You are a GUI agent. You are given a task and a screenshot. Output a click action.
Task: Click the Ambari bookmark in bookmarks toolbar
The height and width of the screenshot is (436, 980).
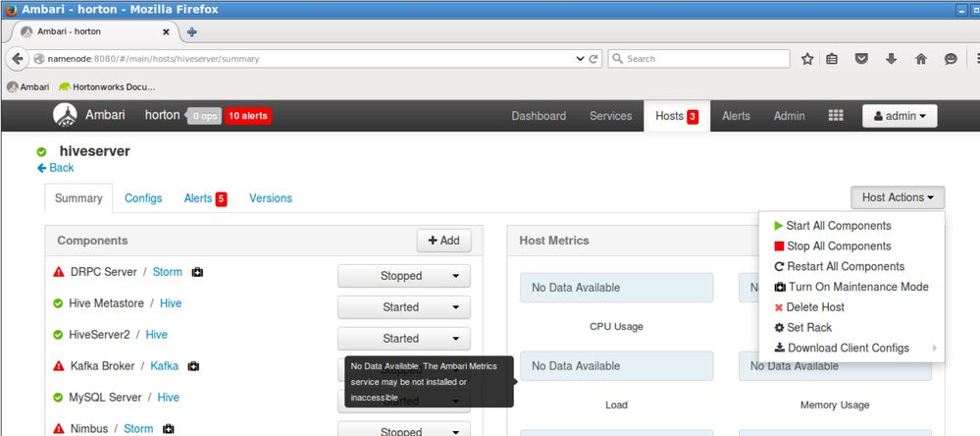coord(28,87)
